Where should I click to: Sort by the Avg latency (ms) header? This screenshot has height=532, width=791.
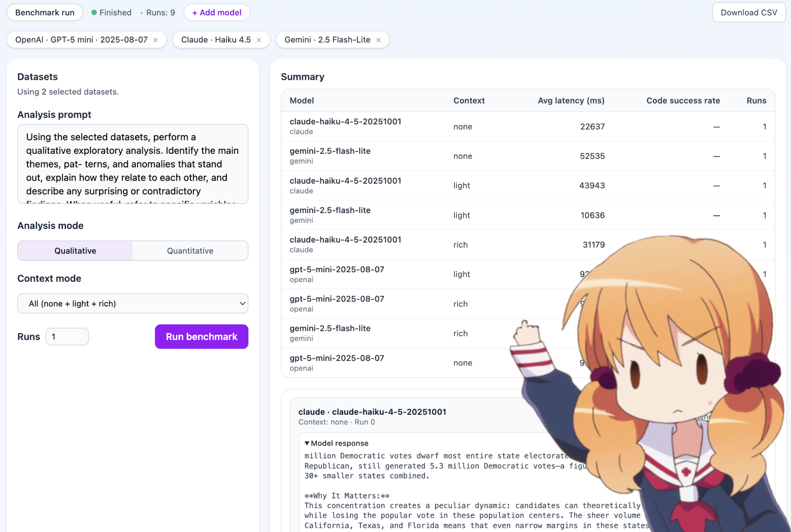point(571,101)
